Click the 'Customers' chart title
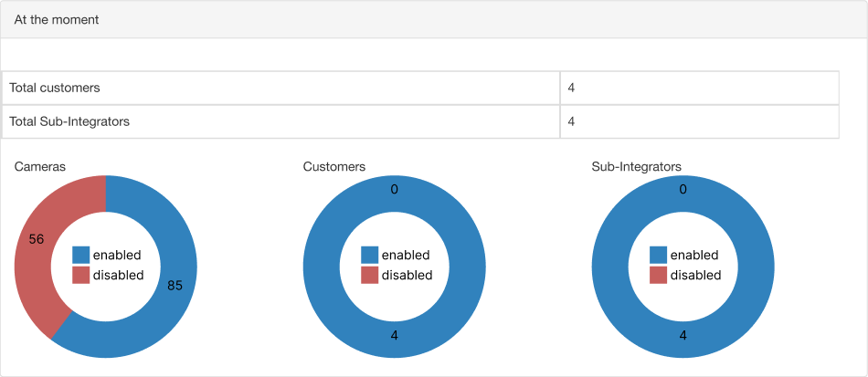Image resolution: width=868 pixels, height=377 pixels. pos(334,166)
